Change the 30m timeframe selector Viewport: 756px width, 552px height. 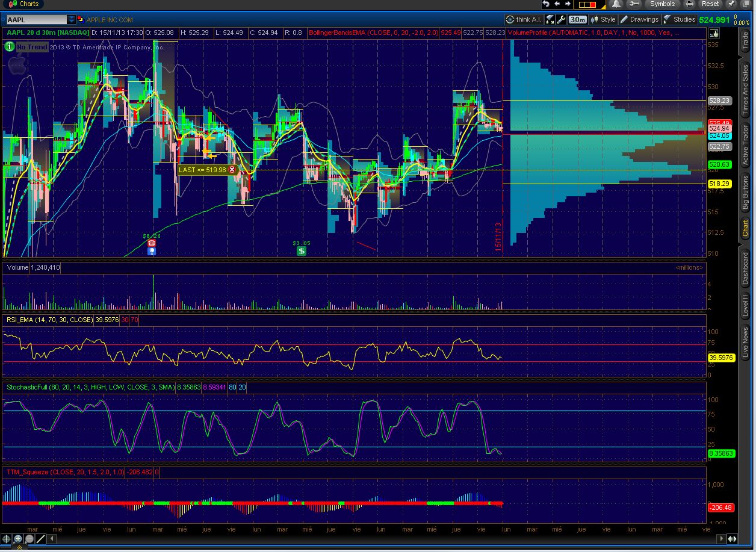click(x=578, y=19)
